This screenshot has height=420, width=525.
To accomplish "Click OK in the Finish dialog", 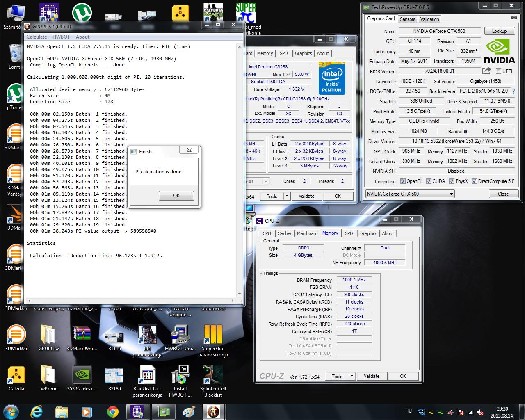I will [x=176, y=196].
